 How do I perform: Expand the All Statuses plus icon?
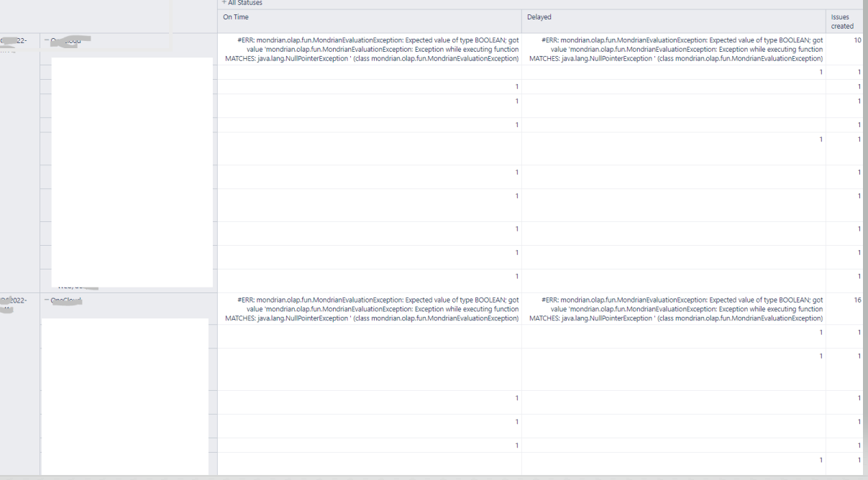point(224,3)
